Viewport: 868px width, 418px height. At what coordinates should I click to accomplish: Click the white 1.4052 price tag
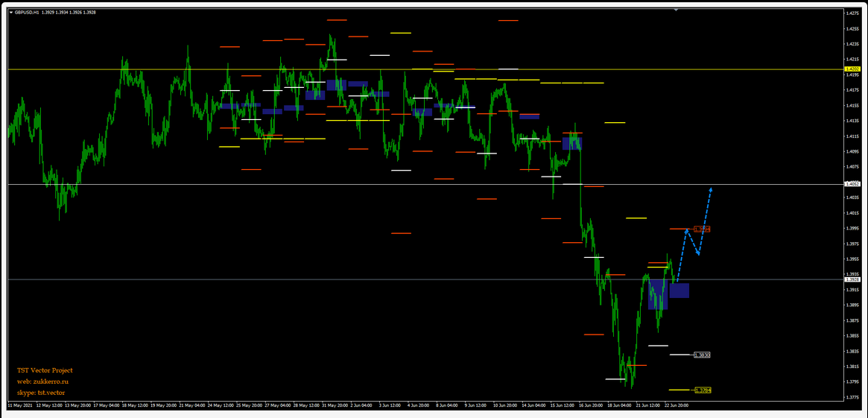[x=852, y=183]
